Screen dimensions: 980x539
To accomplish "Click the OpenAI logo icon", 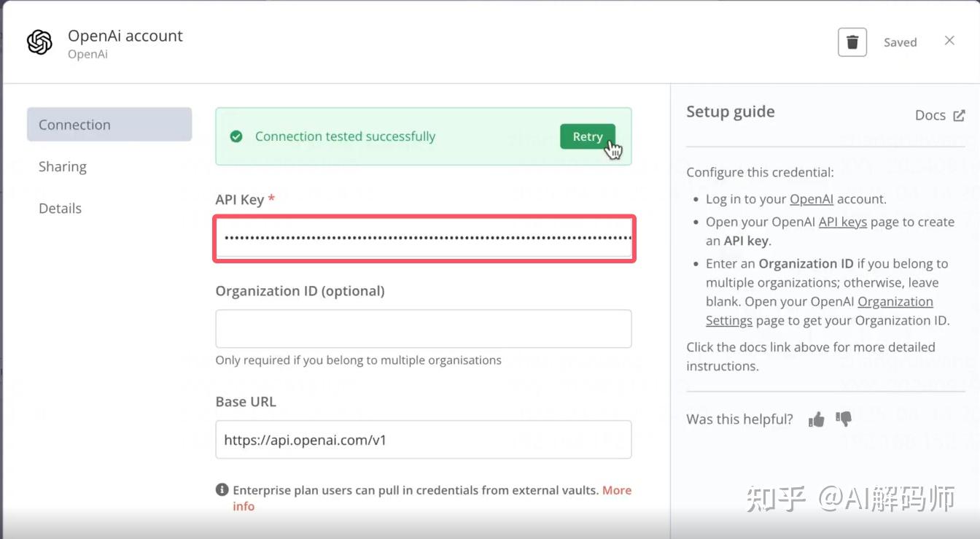I will click(39, 42).
